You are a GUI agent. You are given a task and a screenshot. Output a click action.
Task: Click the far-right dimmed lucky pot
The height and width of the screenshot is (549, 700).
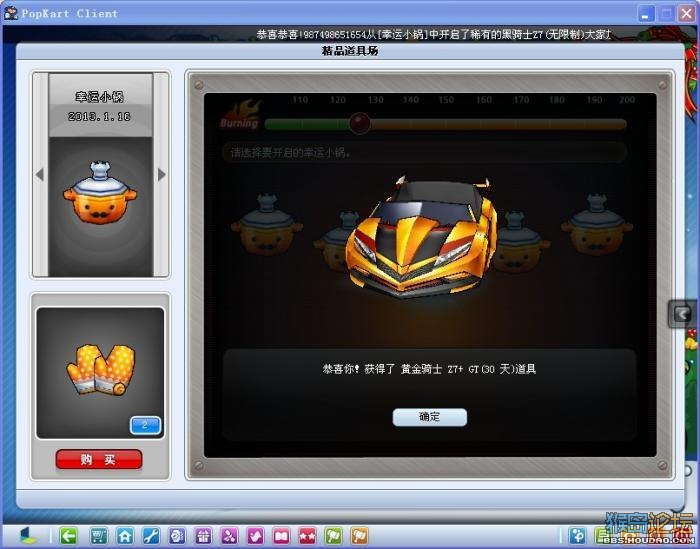[x=597, y=225]
